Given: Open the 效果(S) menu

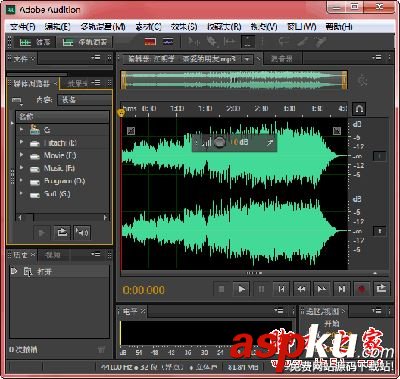Looking at the screenshot, I should point(184,26).
